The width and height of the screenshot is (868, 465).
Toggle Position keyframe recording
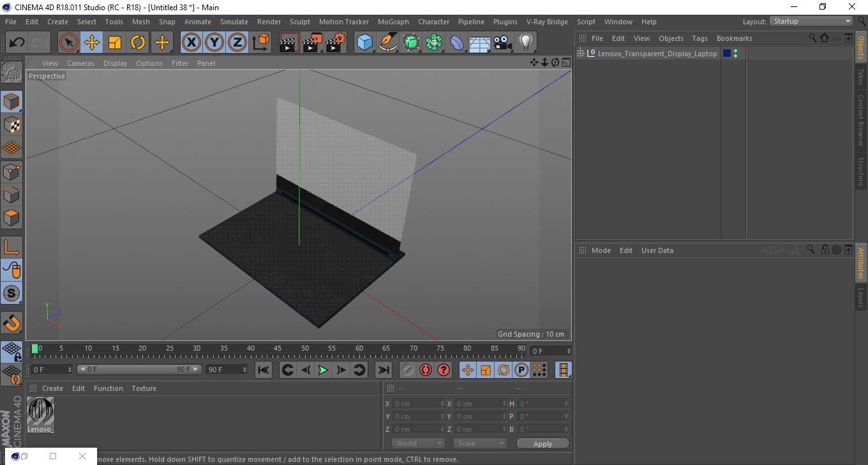[468, 370]
